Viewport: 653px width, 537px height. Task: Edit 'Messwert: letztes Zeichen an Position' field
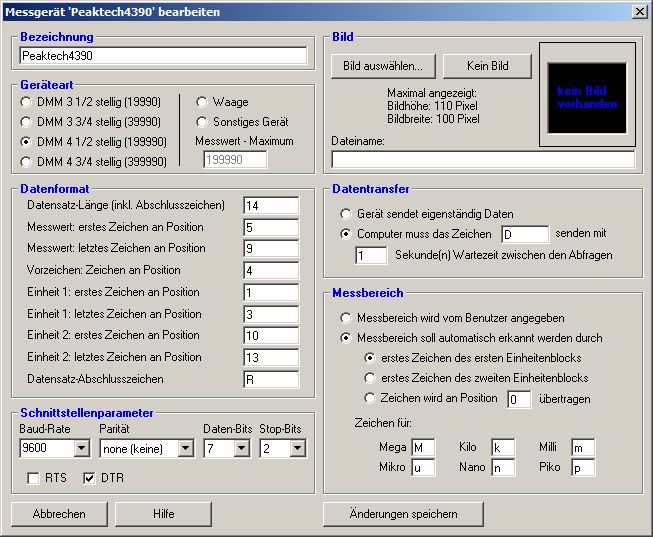[271, 249]
